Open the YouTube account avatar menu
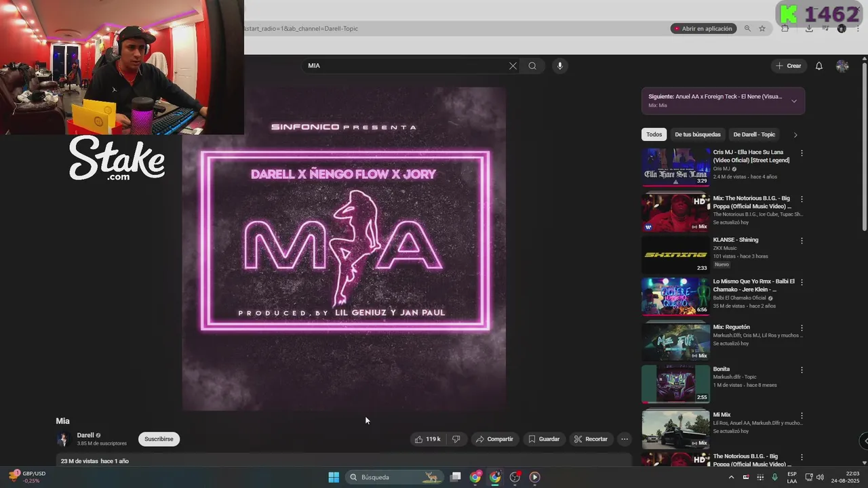This screenshot has width=868, height=488. pos(842,66)
